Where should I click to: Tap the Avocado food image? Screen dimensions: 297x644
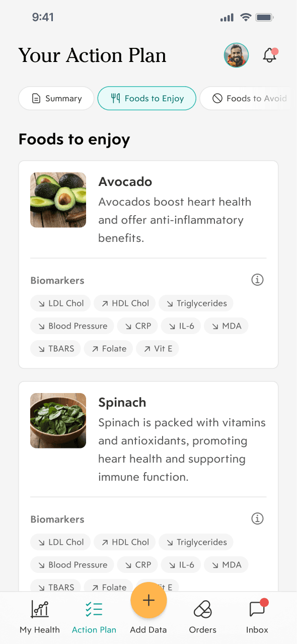(58, 200)
